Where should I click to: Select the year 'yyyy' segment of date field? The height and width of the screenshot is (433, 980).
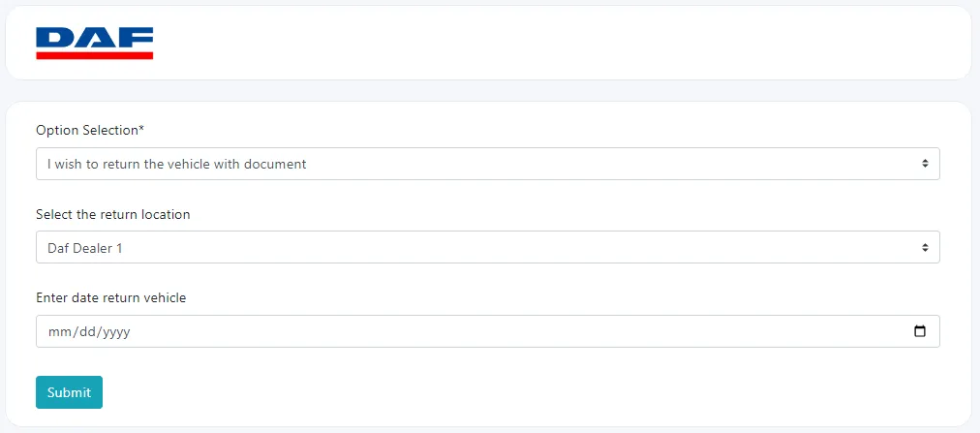pyautogui.click(x=116, y=332)
